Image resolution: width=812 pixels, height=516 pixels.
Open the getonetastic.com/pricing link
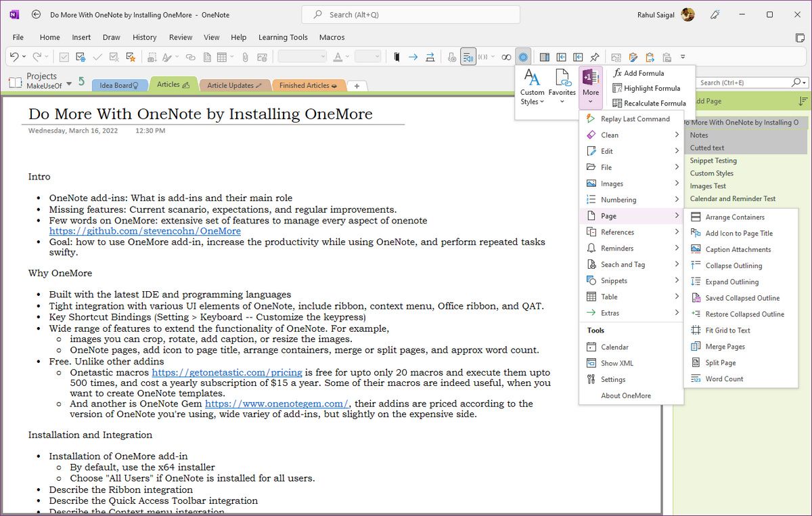tap(227, 372)
